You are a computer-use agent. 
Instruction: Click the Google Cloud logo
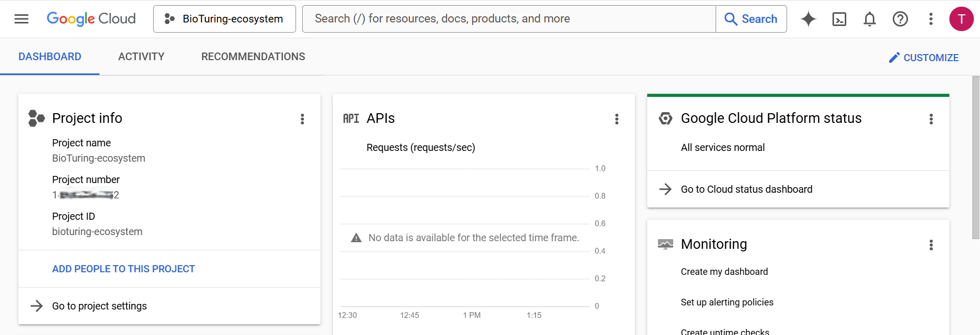91,19
